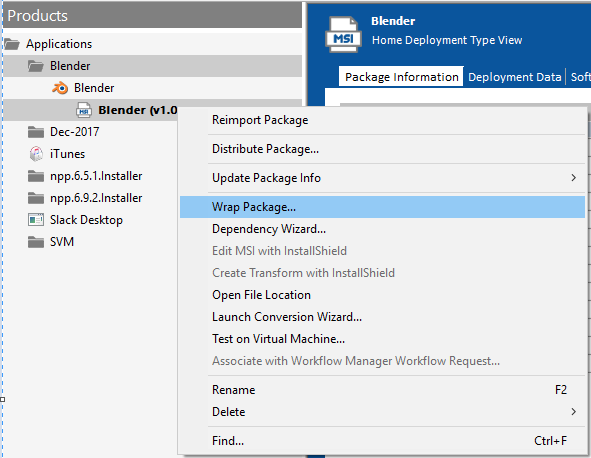The width and height of the screenshot is (591, 458).
Task: Select Test on Virtual Machine... entry
Action: coord(278,339)
